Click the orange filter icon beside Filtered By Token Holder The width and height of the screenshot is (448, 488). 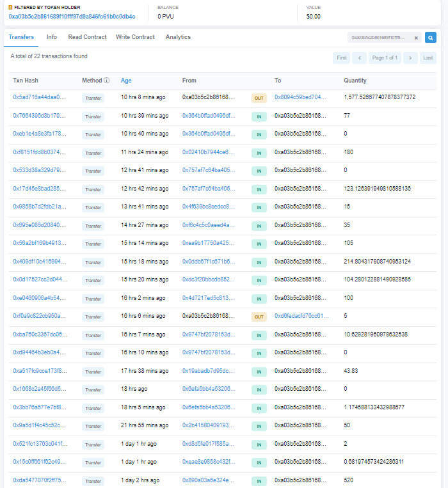point(10,8)
